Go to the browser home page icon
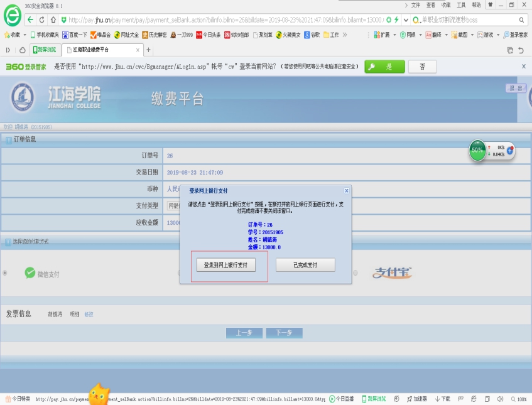 tap(53, 20)
